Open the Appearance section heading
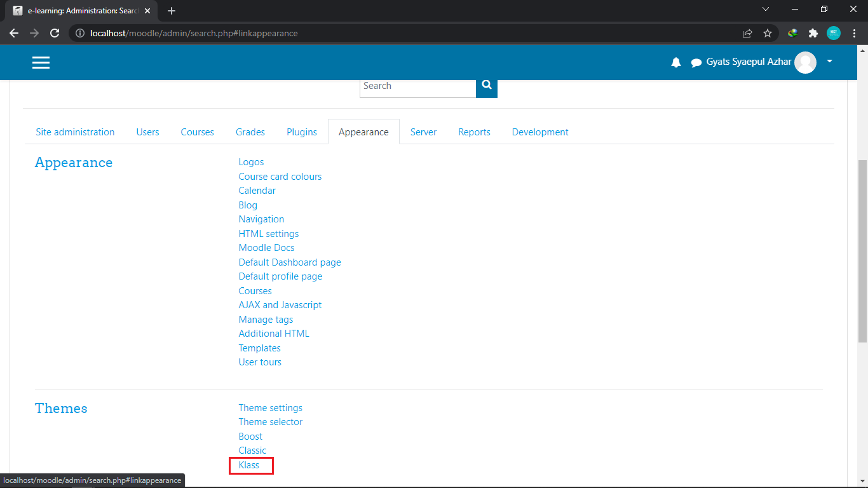This screenshot has height=488, width=868. click(x=74, y=163)
